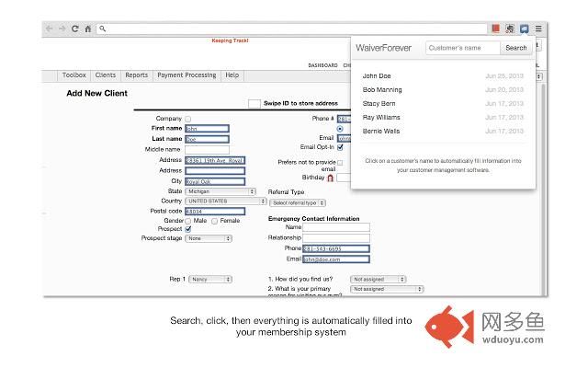
Task: Click the red Birthday calendar icon
Action: click(330, 178)
